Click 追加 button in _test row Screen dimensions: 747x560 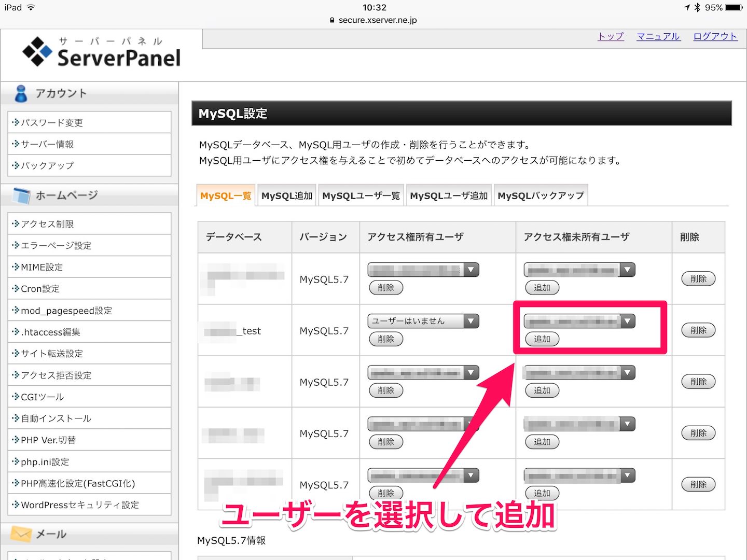(x=542, y=339)
